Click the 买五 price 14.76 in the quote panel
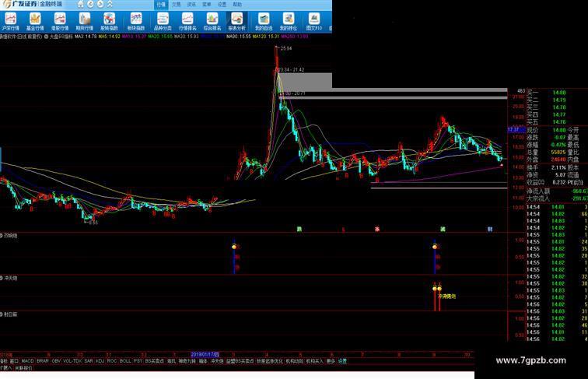This screenshot has width=588, height=379. [558, 122]
